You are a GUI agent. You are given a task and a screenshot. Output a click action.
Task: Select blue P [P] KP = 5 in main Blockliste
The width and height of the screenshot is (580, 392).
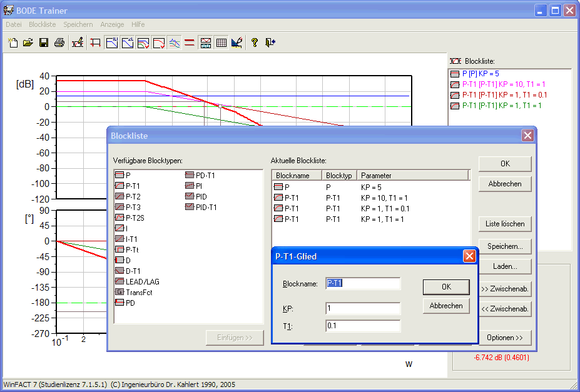pos(475,74)
